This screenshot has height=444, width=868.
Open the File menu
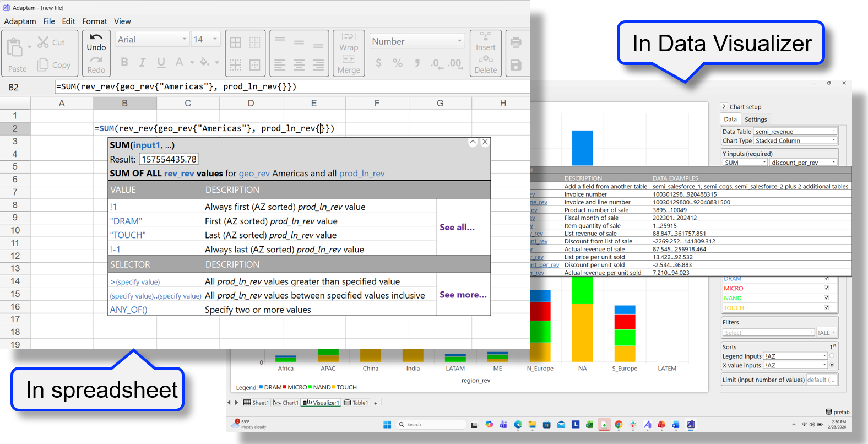point(49,21)
